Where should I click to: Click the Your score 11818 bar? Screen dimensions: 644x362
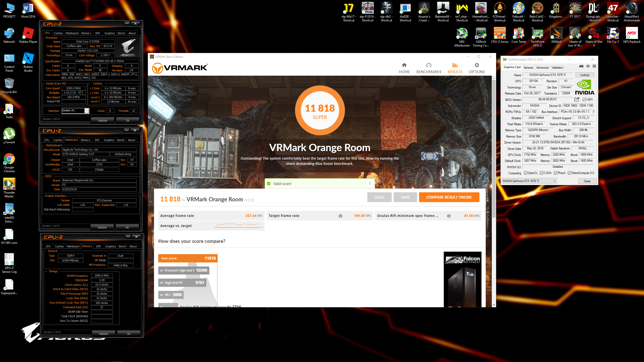point(188,258)
